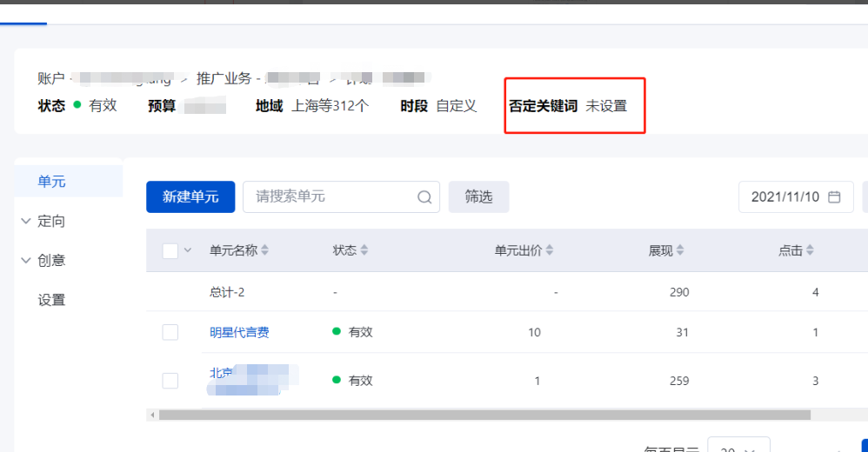The width and height of the screenshot is (868, 452).
Task: Click the 259 impressions value
Action: pos(679,381)
